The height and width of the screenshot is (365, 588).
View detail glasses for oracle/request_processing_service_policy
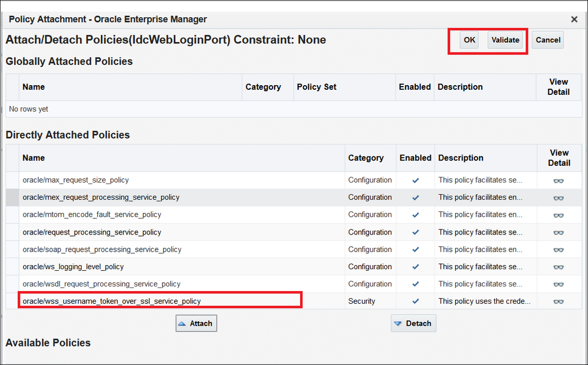pos(558,232)
